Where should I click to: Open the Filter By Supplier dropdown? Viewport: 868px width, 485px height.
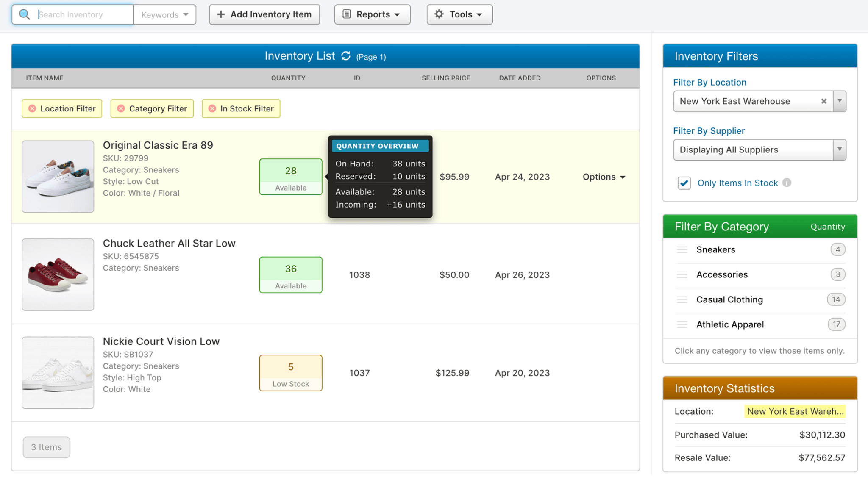[x=840, y=150]
